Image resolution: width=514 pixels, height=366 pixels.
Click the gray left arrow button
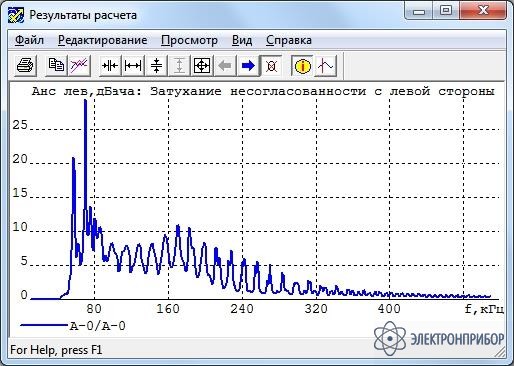coord(225,65)
